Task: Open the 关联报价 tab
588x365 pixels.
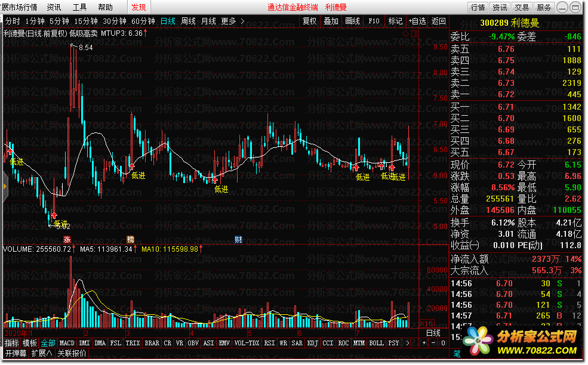Action: (72, 353)
